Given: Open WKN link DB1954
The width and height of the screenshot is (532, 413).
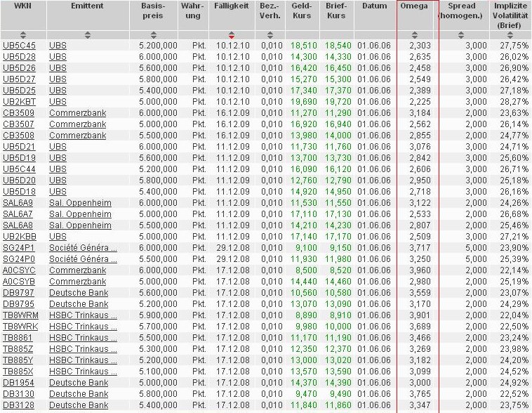Looking at the screenshot, I should click(x=18, y=382).
